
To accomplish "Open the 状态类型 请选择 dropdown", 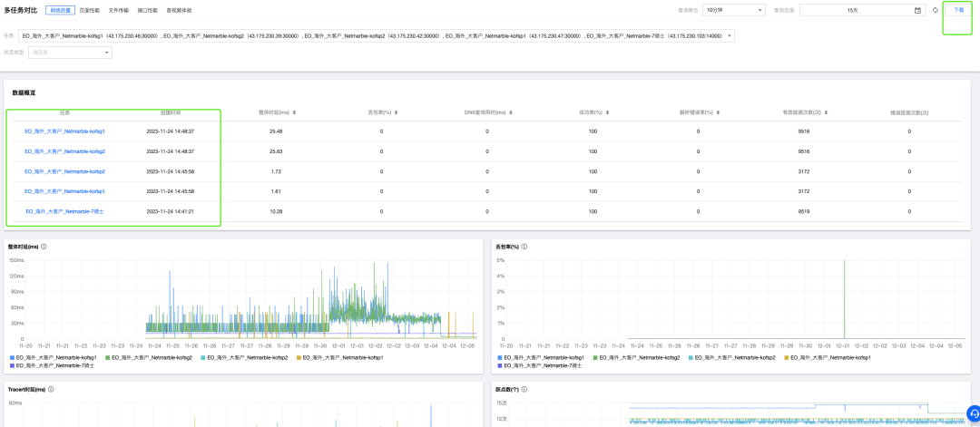I will point(70,53).
